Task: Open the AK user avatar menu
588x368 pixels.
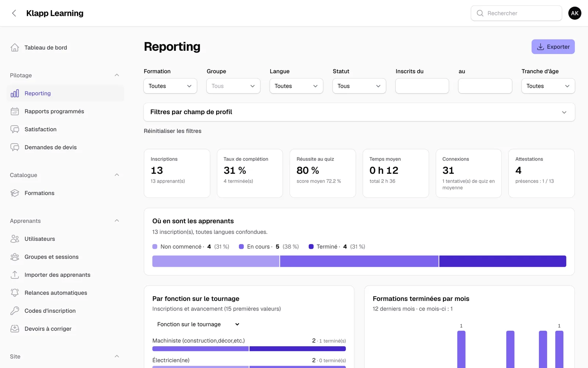Action: (x=575, y=13)
